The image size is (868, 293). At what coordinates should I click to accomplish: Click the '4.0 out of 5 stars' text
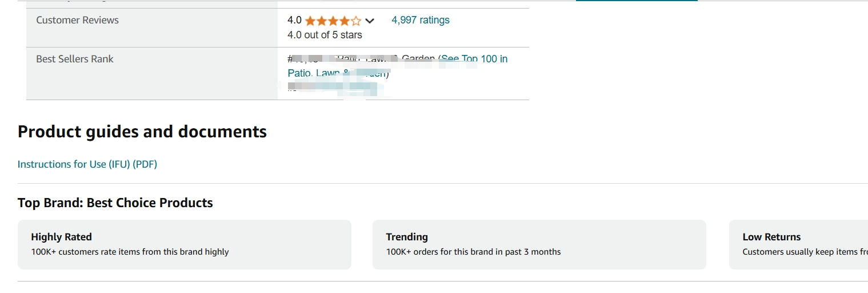325,35
